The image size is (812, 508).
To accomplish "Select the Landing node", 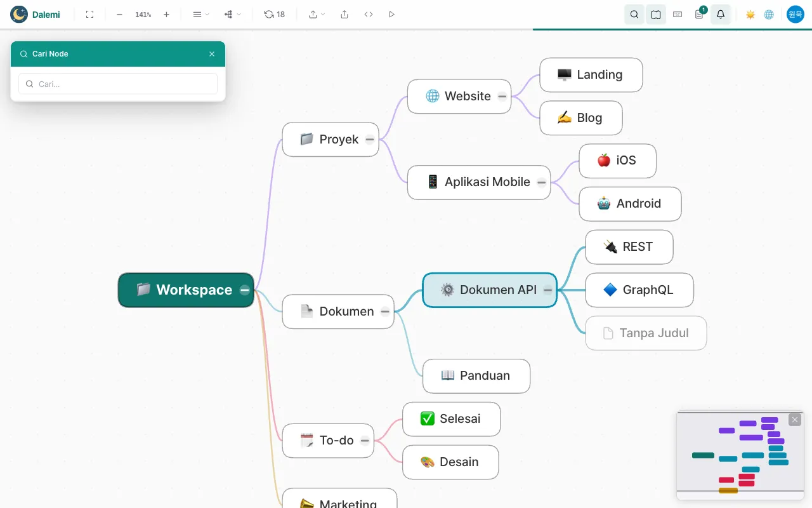I will coord(591,75).
